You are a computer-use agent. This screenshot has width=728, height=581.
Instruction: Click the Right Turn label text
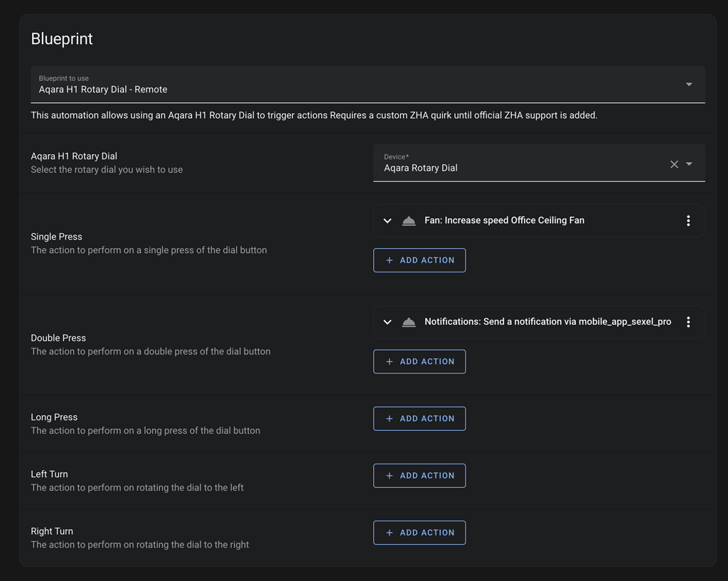(52, 531)
